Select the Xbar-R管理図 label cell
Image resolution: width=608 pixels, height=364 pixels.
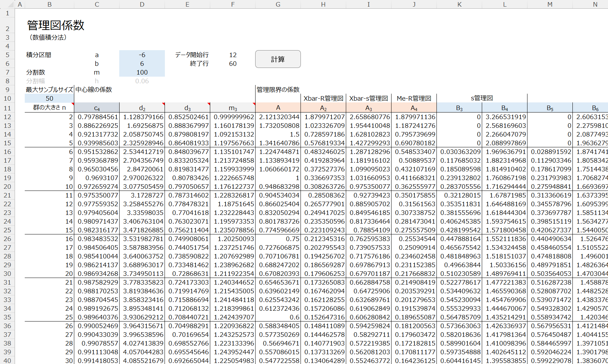coord(323,99)
